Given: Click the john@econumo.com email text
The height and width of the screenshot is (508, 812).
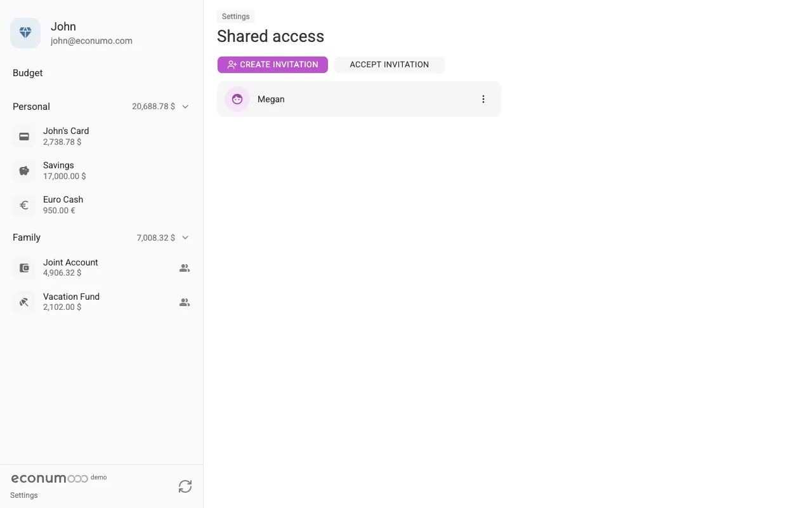Looking at the screenshot, I should [x=91, y=41].
